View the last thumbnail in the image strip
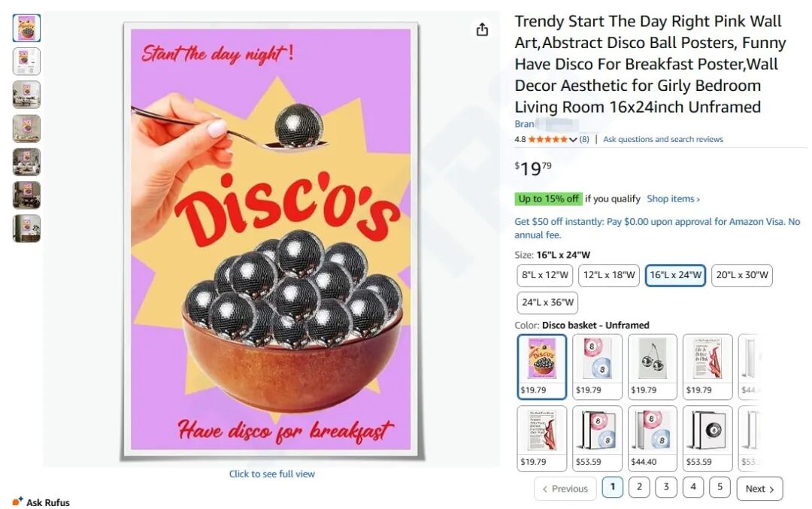 27,228
